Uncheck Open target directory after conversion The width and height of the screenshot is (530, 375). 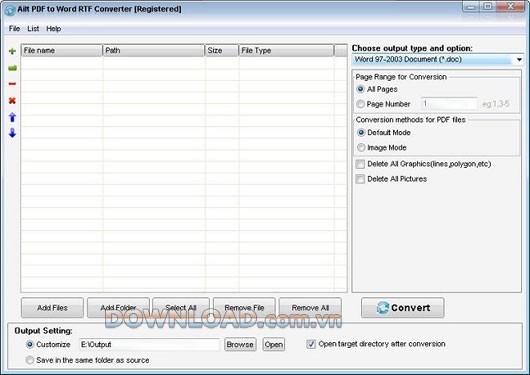pyautogui.click(x=311, y=344)
